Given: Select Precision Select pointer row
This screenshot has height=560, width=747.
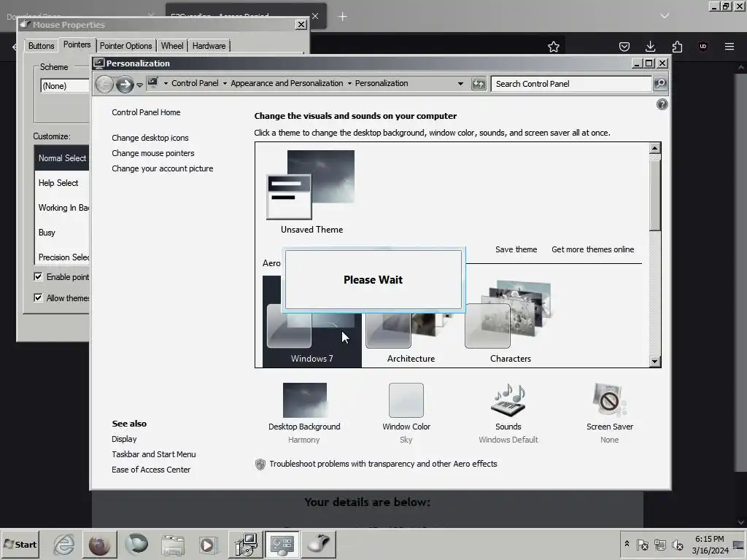Looking at the screenshot, I should click(x=62, y=257).
